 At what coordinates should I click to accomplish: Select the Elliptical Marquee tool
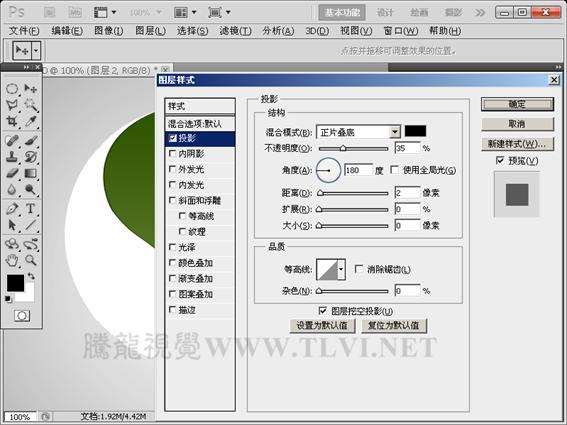point(12,89)
